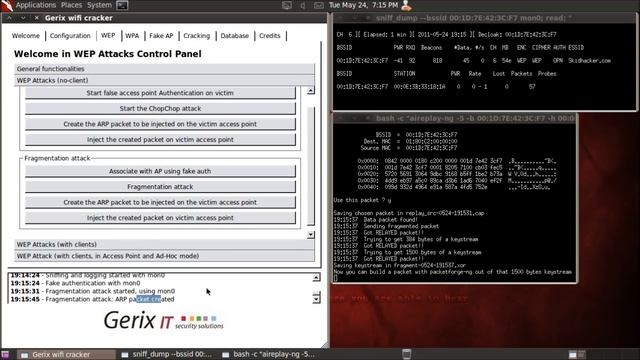Screen dimensions: 640x360
Task: Click the BackTrack dragon logo icon
Action: click(x=7, y=5)
